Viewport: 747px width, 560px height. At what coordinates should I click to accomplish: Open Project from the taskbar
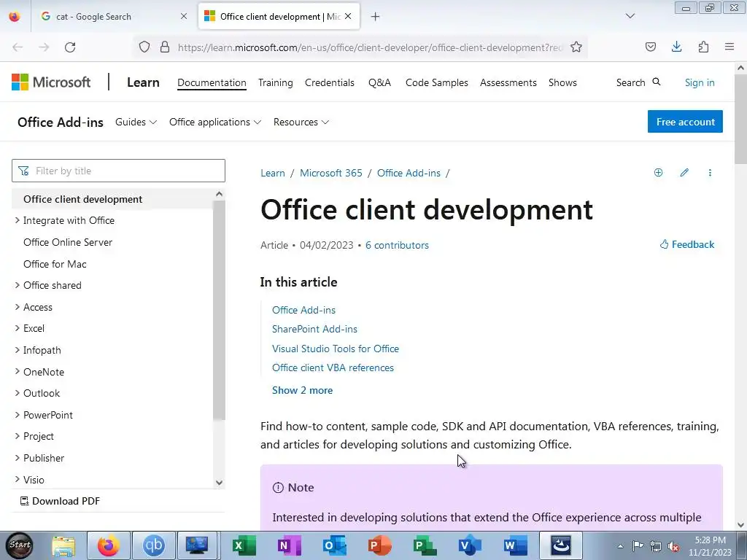pos(425,545)
